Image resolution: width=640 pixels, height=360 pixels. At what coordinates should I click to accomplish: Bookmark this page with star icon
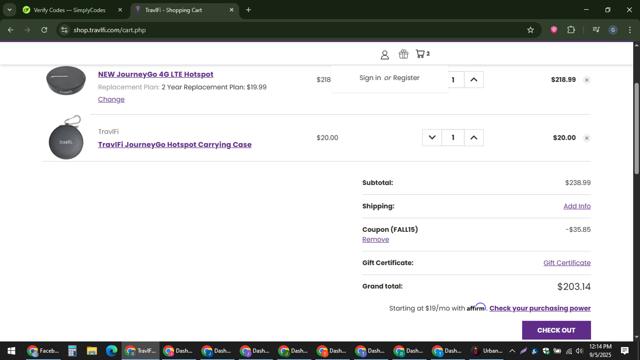point(530,30)
